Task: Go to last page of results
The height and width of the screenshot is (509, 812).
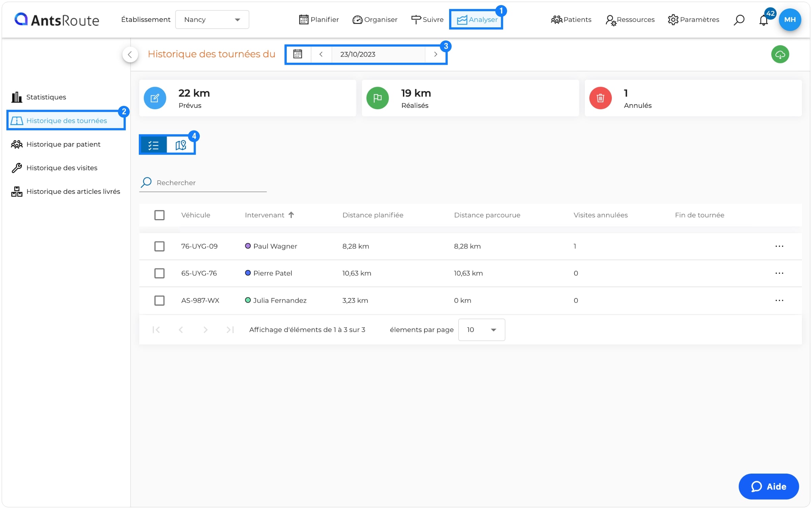Action: (230, 330)
